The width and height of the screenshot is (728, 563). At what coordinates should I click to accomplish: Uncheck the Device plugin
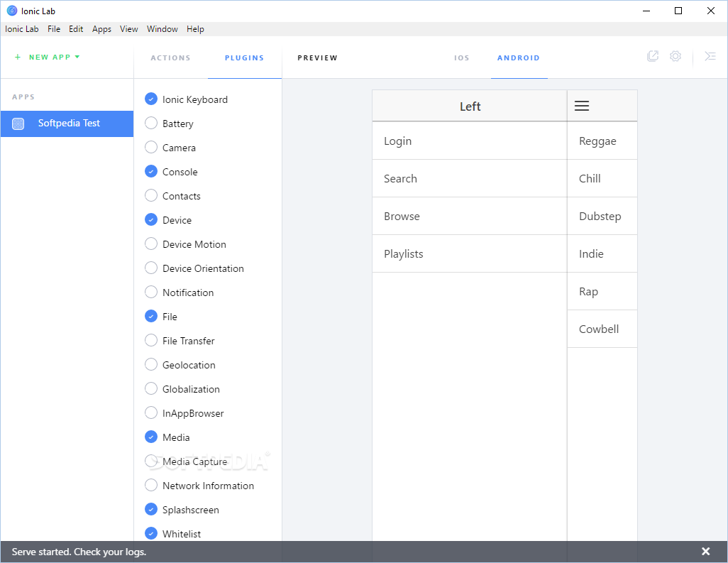[x=151, y=219]
